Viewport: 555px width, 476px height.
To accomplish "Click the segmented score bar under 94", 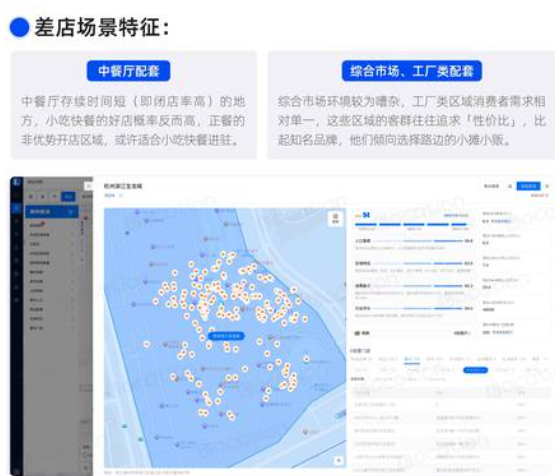I will coord(412,224).
